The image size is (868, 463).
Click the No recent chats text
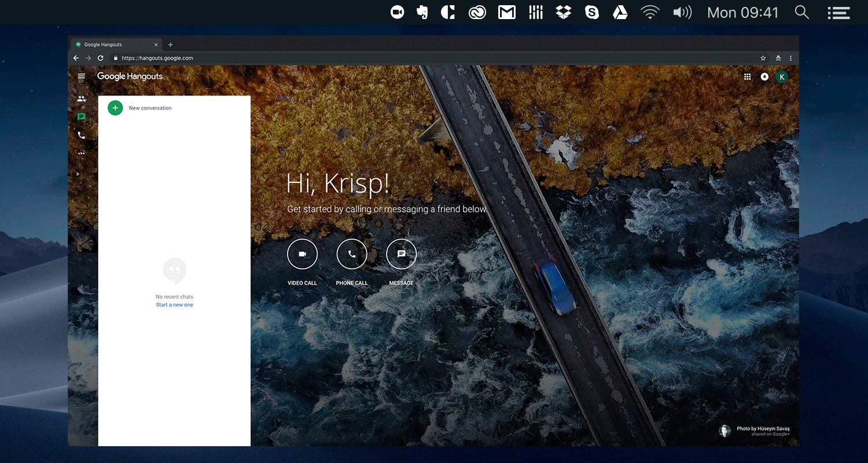coord(174,297)
